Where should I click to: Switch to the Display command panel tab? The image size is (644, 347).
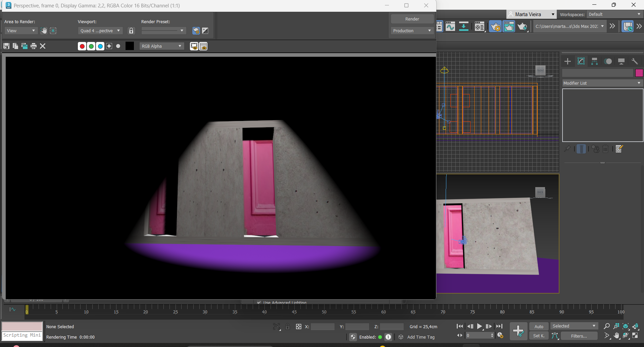(x=621, y=61)
